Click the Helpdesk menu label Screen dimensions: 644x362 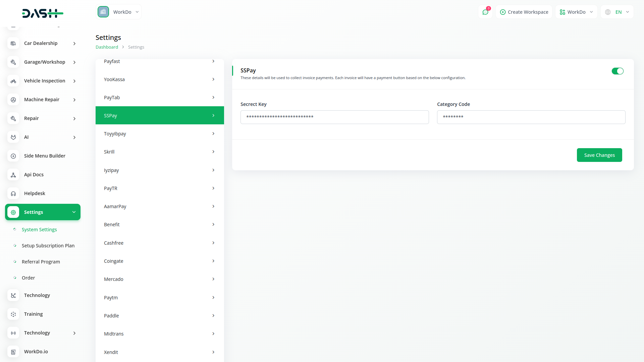pyautogui.click(x=35, y=193)
